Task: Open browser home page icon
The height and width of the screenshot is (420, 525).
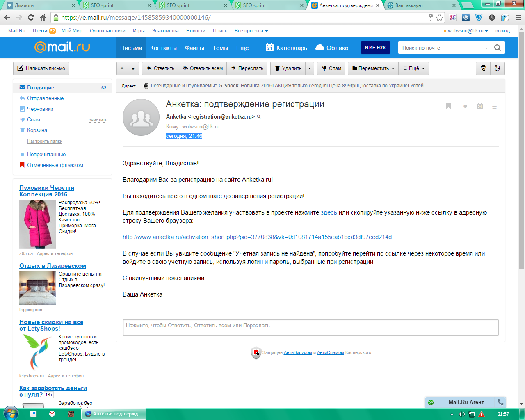Action: [x=43, y=17]
